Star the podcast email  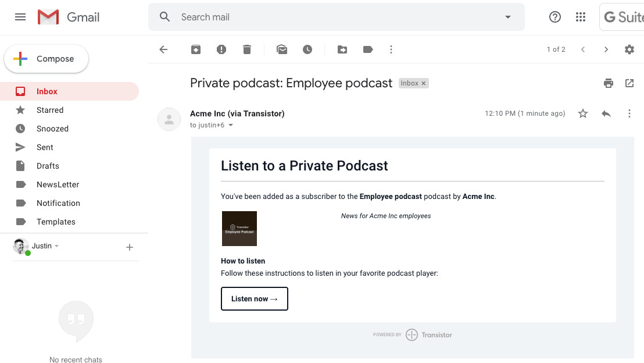click(582, 113)
